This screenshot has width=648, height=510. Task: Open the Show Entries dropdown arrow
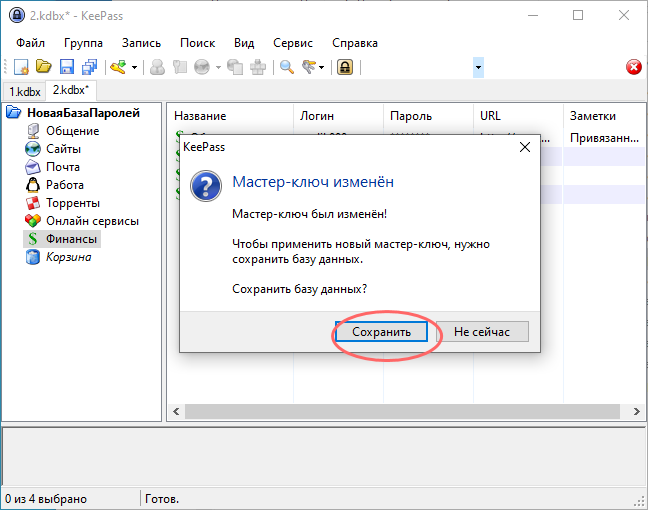(322, 67)
